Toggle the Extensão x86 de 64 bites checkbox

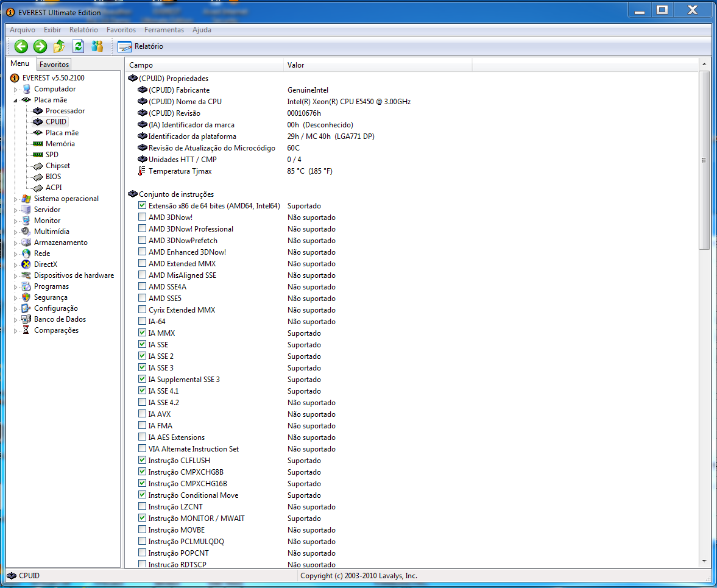(142, 205)
